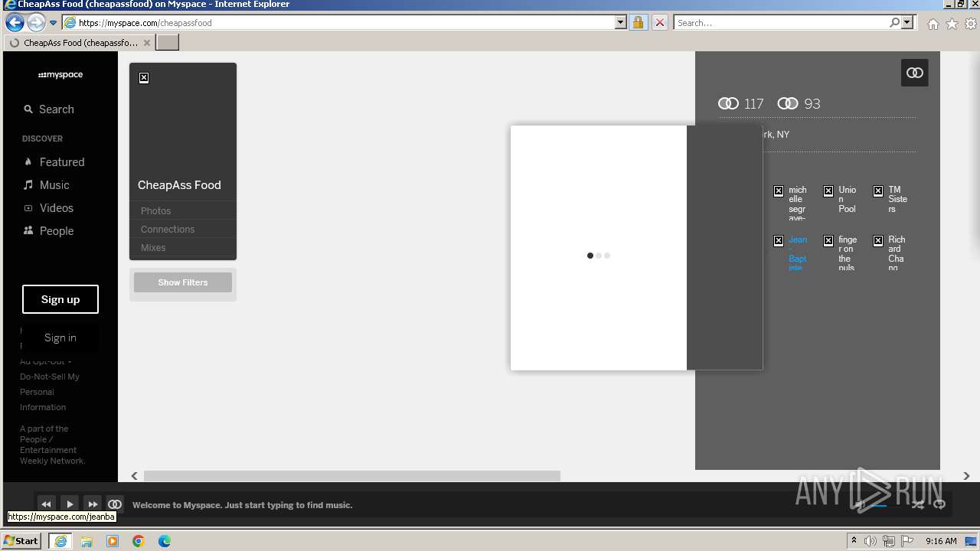Click the previous track button in player
The width and height of the screenshot is (980, 551).
point(46,504)
